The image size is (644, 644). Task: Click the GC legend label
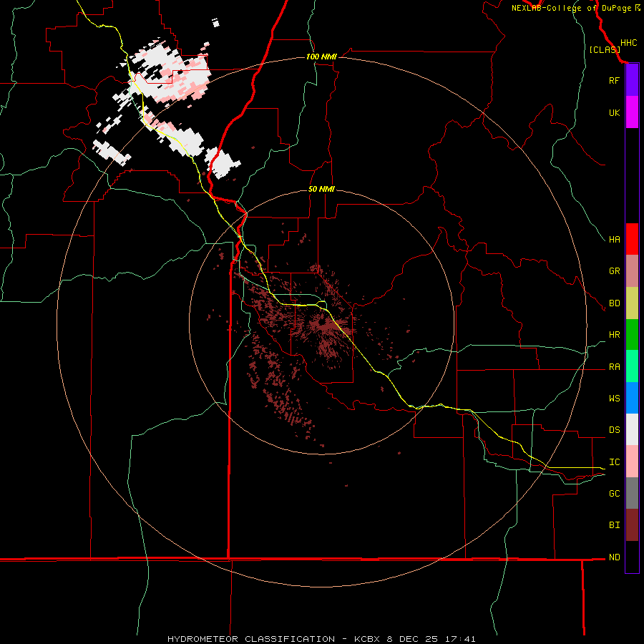(614, 493)
